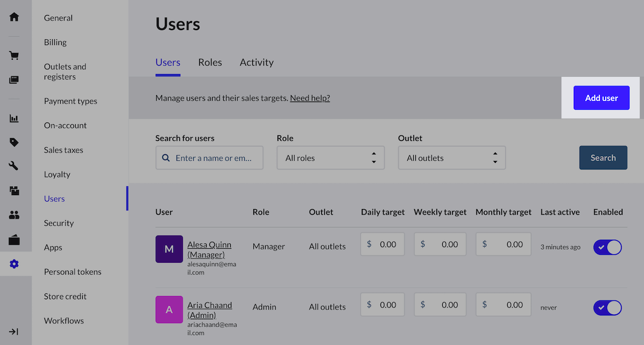Click the Search for users input field
Image resolution: width=644 pixels, height=345 pixels.
[213, 158]
